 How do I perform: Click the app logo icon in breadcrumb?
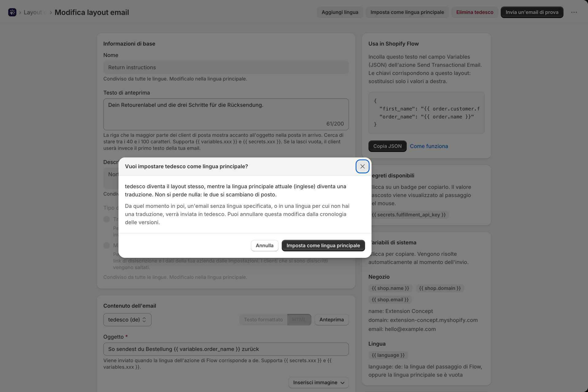[x=12, y=12]
